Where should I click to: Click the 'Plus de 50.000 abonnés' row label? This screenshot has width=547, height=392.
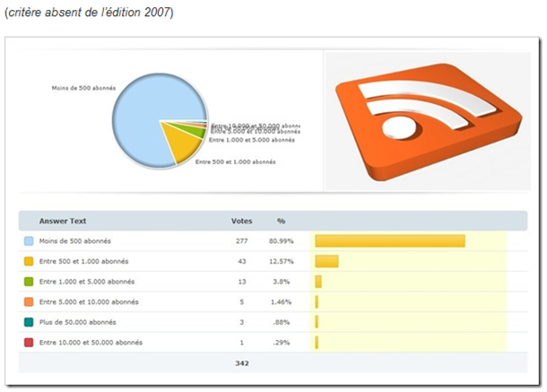click(x=77, y=322)
